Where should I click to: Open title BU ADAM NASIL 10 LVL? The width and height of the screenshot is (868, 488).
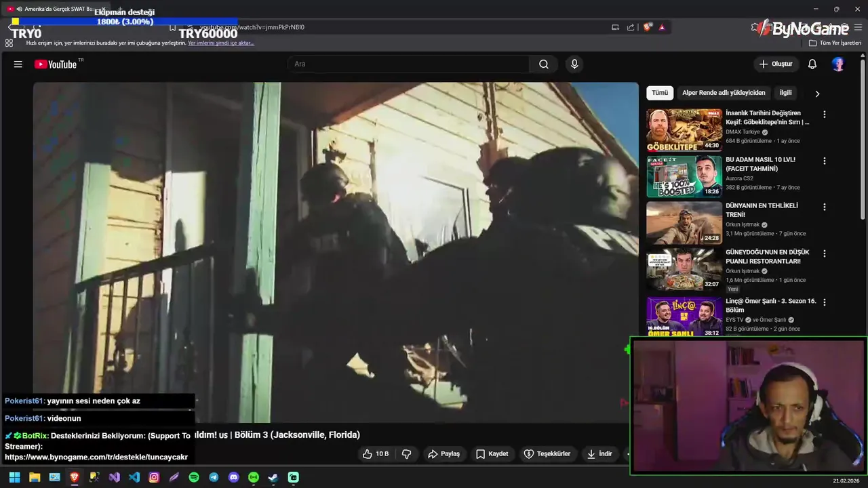[760, 164]
